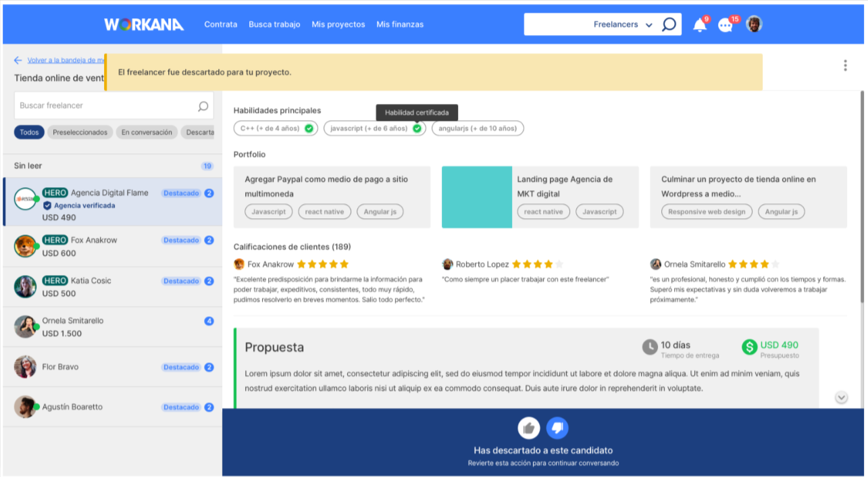
Task: Click Ornela Smitarello's star rating
Action: [754, 264]
